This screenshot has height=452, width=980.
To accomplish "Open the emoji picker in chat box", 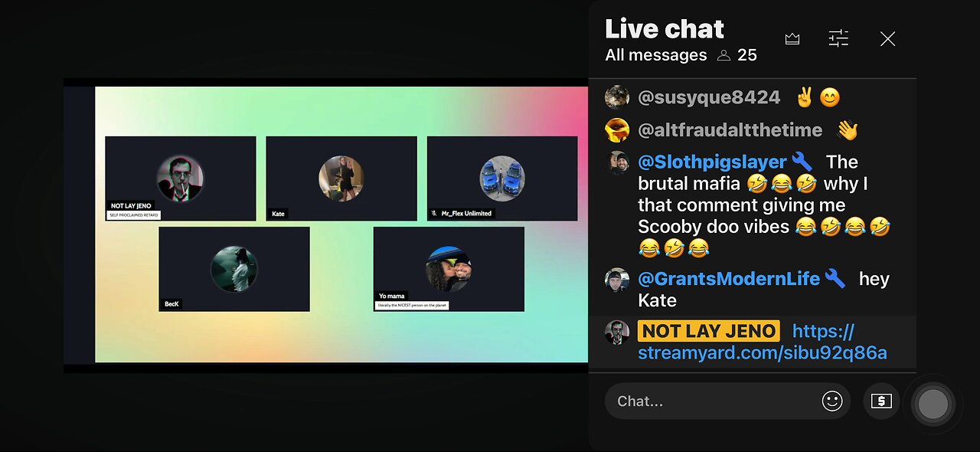I will (832, 401).
